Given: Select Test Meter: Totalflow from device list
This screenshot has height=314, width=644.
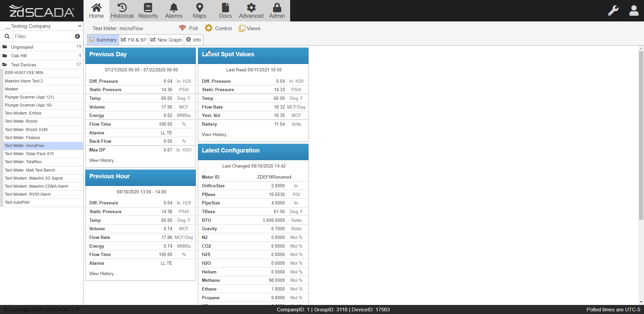Looking at the screenshot, I should [23, 162].
